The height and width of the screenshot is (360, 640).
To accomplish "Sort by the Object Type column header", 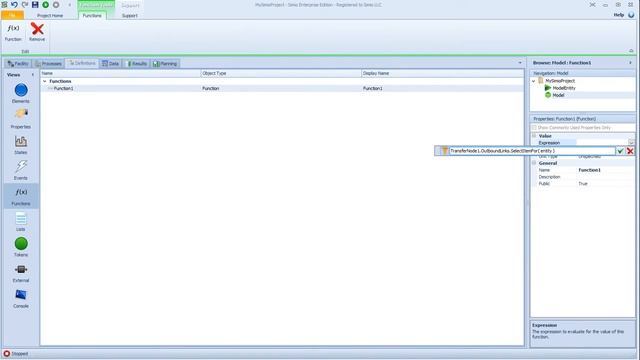I will 281,73.
